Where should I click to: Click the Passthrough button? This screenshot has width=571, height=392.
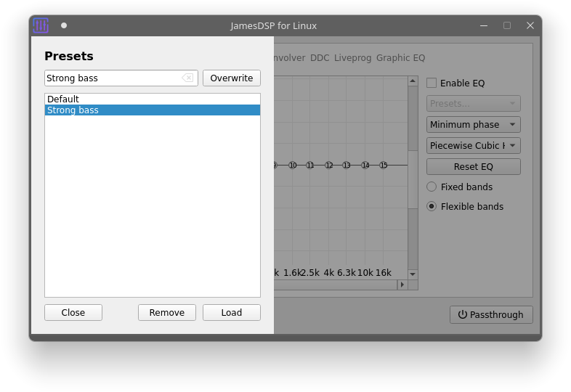point(491,314)
